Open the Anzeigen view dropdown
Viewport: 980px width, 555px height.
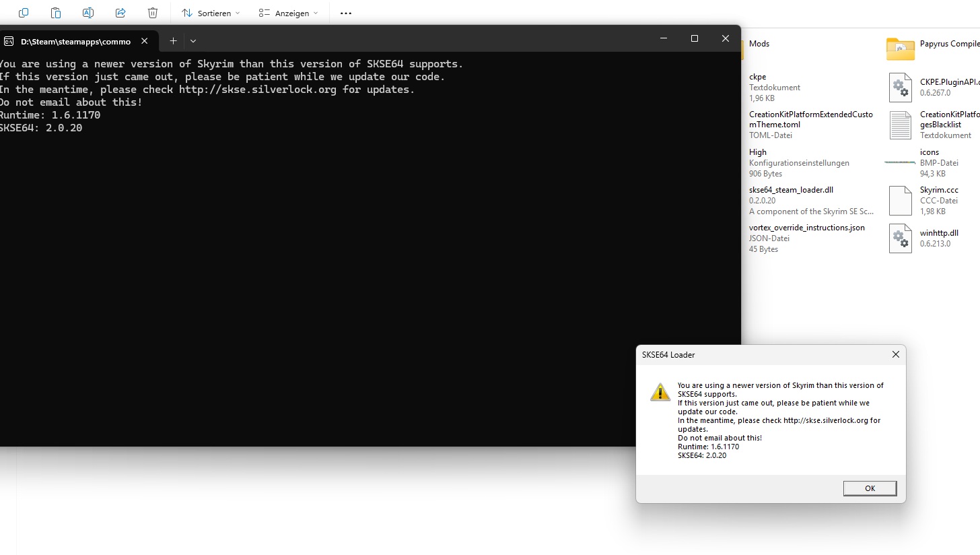[288, 13]
